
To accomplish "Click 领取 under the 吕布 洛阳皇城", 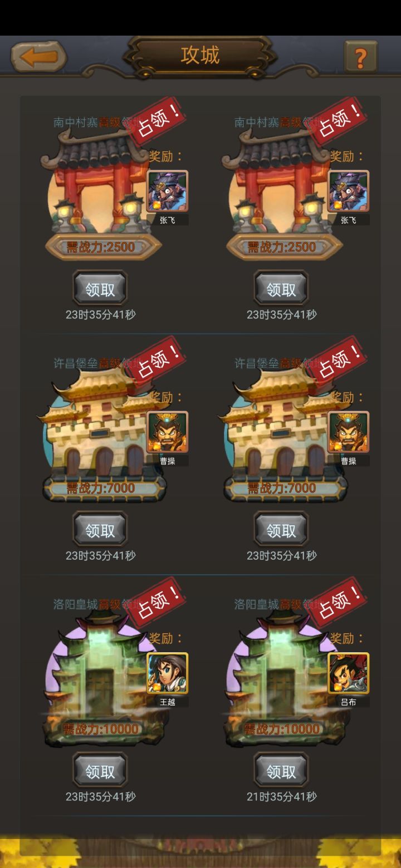I will 281,771.
